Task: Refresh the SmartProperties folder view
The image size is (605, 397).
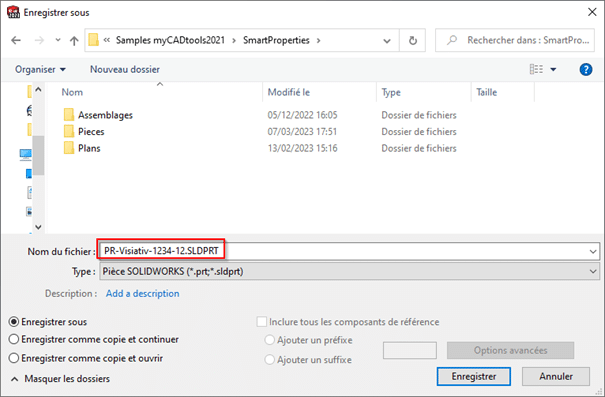Action: coord(413,40)
